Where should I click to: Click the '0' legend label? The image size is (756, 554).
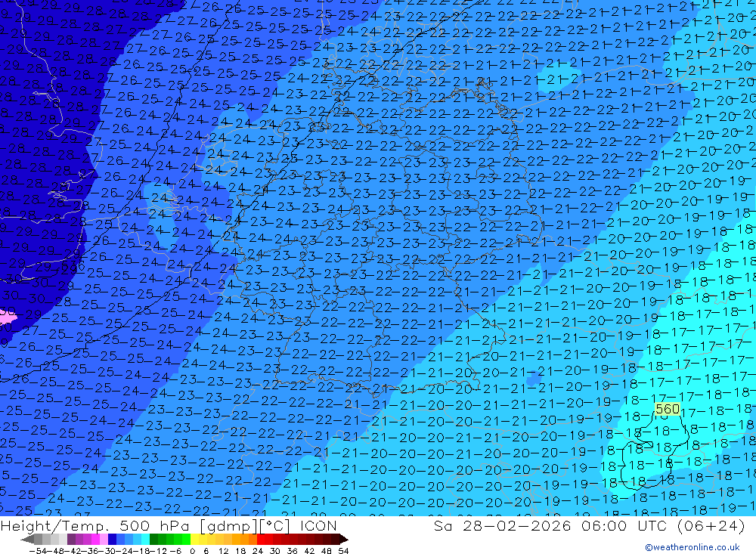point(192,551)
